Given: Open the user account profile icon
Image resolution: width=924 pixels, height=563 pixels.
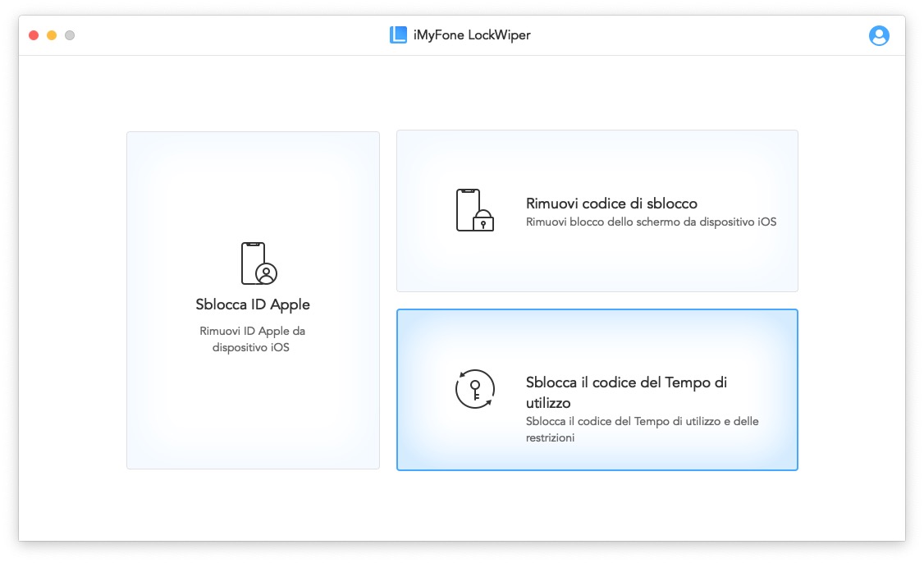Looking at the screenshot, I should point(879,35).
